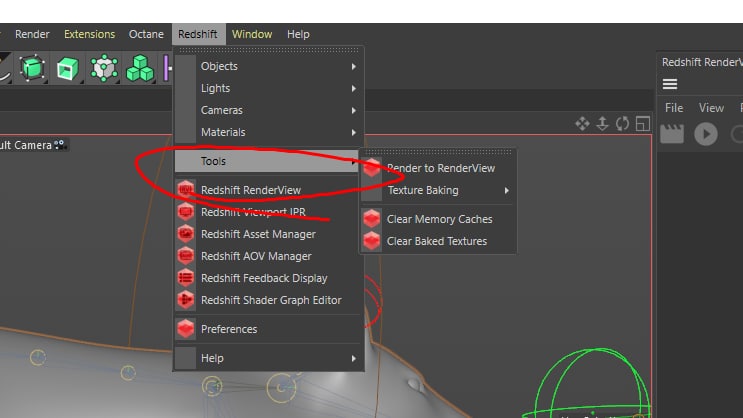Open Redshift AOV Manager
Screen dimensions: 743x418
(x=267, y=256)
